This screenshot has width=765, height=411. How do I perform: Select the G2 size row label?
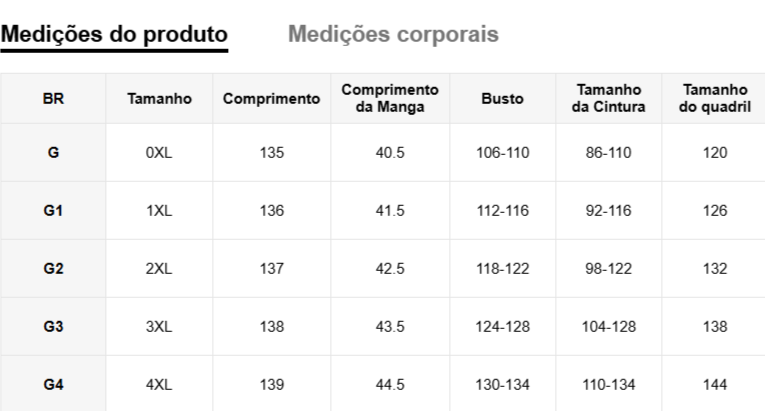coord(54,269)
